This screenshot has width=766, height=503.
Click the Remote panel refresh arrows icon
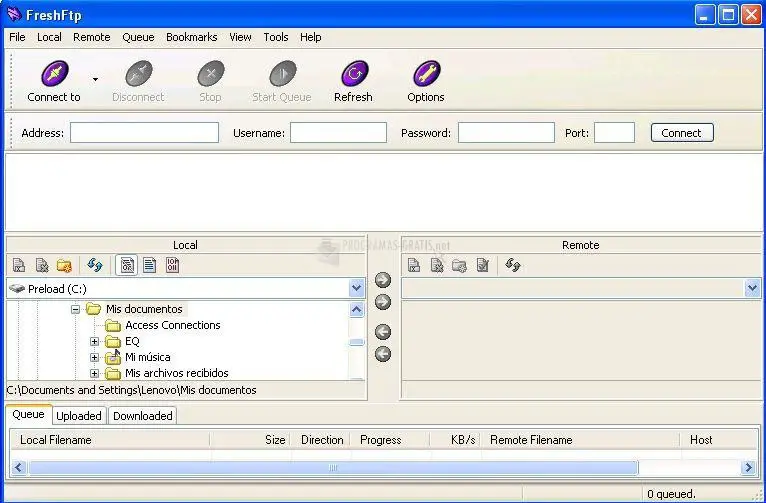[512, 265]
